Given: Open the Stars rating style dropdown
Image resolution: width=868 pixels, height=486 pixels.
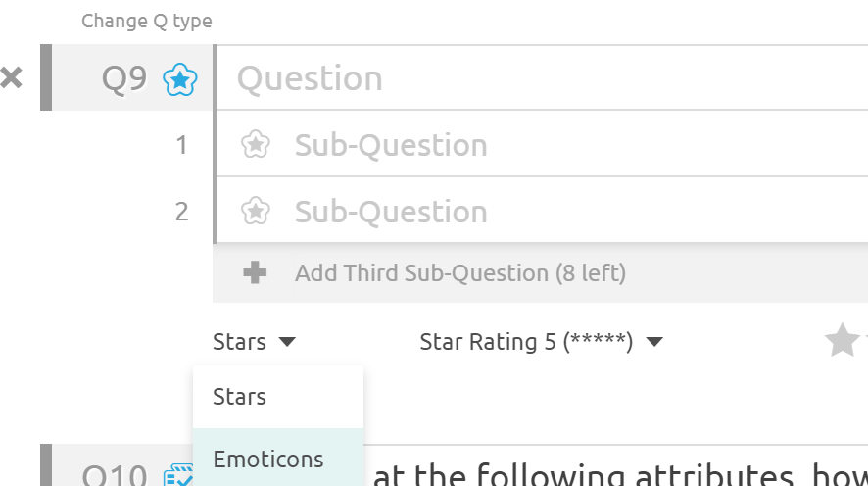Looking at the screenshot, I should pos(254,342).
